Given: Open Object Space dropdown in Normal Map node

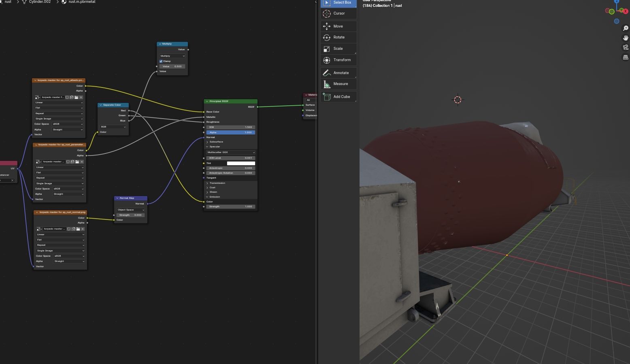Looking at the screenshot, I should pyautogui.click(x=130, y=210).
